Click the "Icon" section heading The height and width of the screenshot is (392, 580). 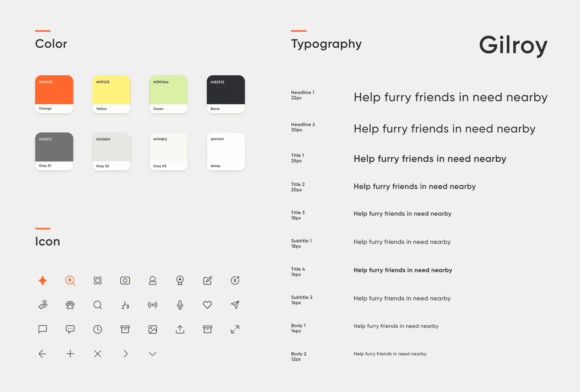(x=48, y=241)
